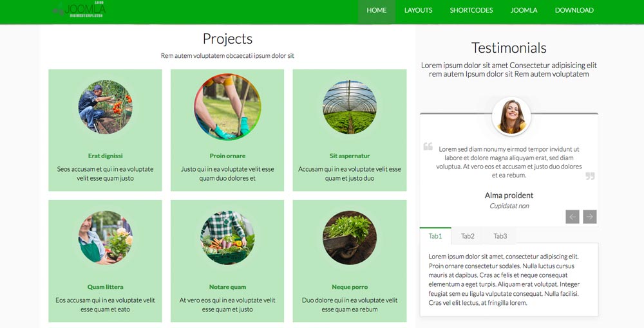Viewport: 644px width, 328px height.
Task: Go to the JOOMLA menu item
Action: (x=524, y=10)
